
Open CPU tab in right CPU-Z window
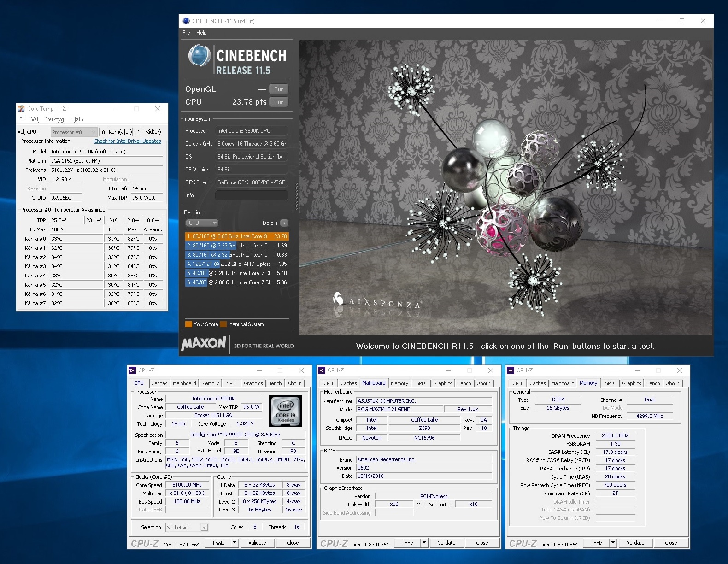(x=517, y=383)
